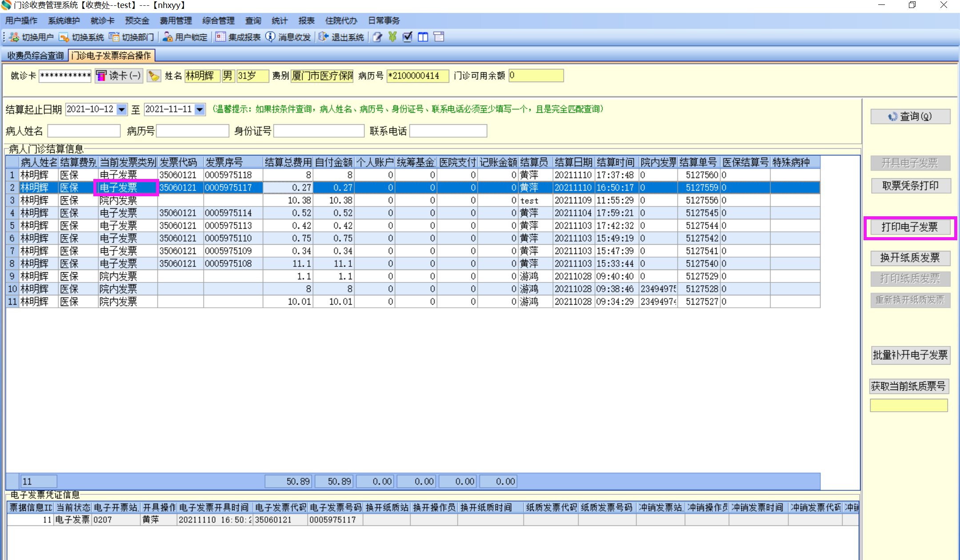Click the checkmark box toolbar icon
This screenshot has height=560, width=960.
[407, 37]
